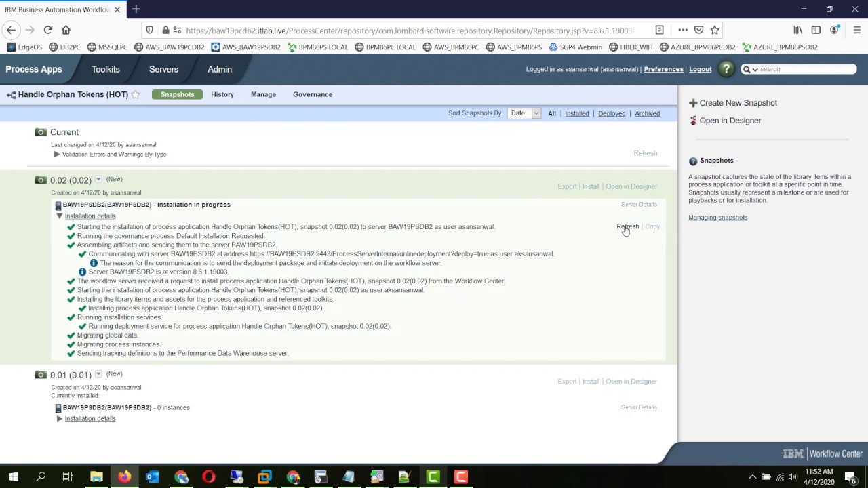The height and width of the screenshot is (488, 868).
Task: Open the Manage tab
Action: pos(263,94)
